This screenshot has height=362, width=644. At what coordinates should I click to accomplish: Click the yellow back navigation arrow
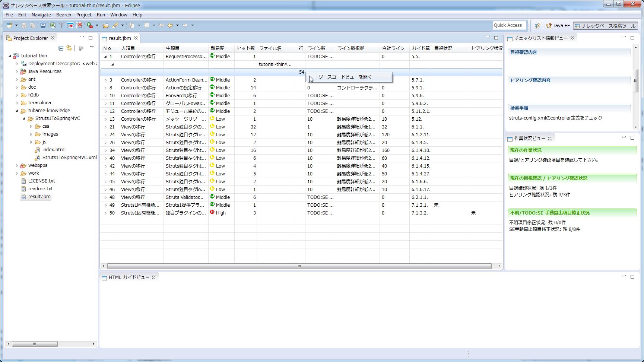tap(170, 25)
